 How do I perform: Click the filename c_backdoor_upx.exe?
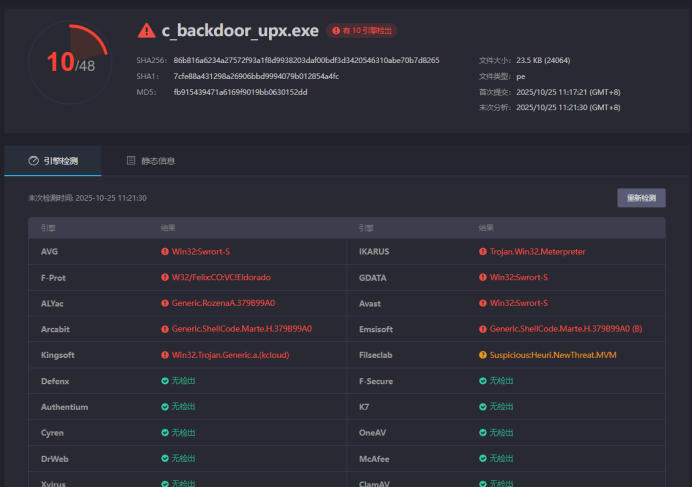240,30
